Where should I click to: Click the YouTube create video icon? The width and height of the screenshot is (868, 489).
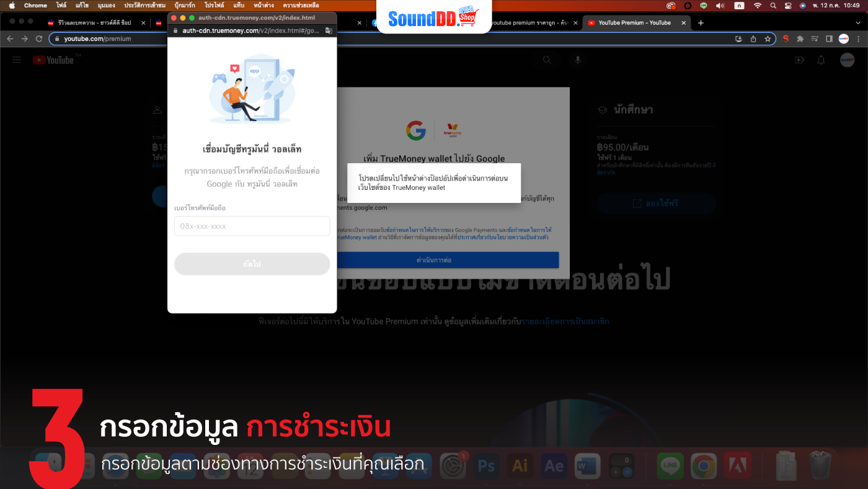[799, 60]
